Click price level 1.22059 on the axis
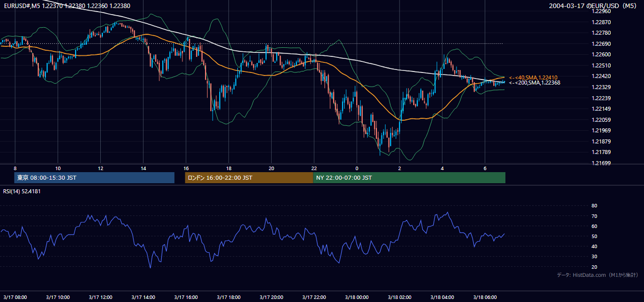Image resolution: width=644 pixels, height=302 pixels. coord(601,119)
